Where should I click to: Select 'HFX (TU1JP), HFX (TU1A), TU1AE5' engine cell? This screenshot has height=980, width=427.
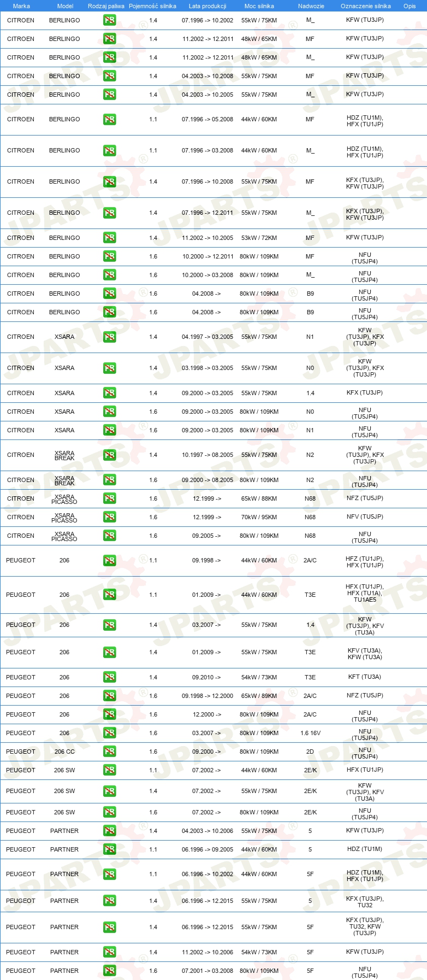click(x=365, y=593)
